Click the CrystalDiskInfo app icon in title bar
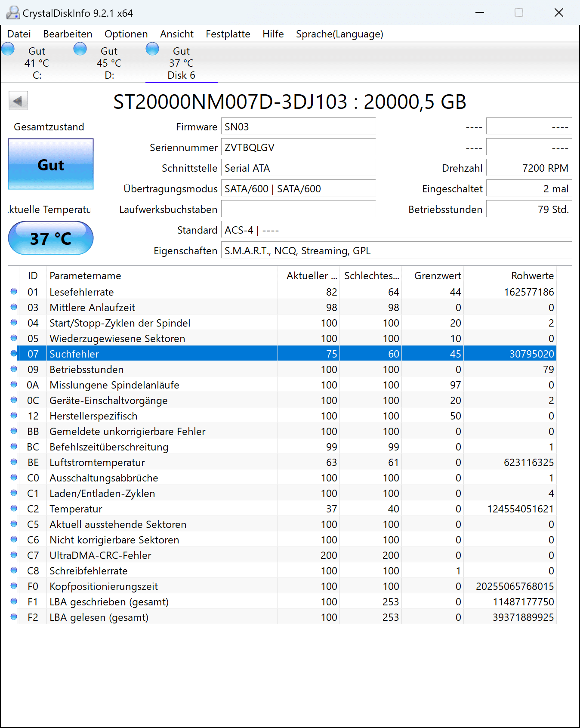The height and width of the screenshot is (728, 580). coord(13,13)
